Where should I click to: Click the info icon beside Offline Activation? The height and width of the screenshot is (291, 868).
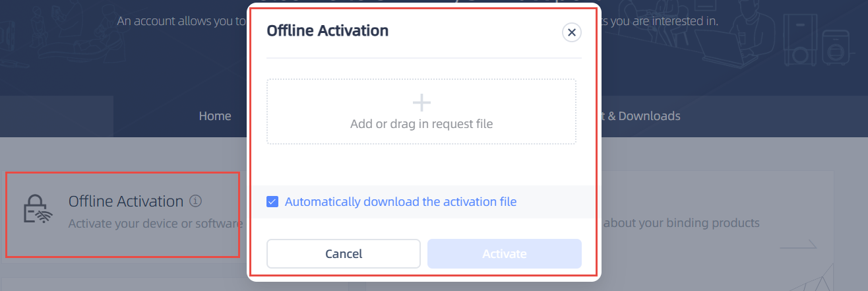click(x=195, y=201)
